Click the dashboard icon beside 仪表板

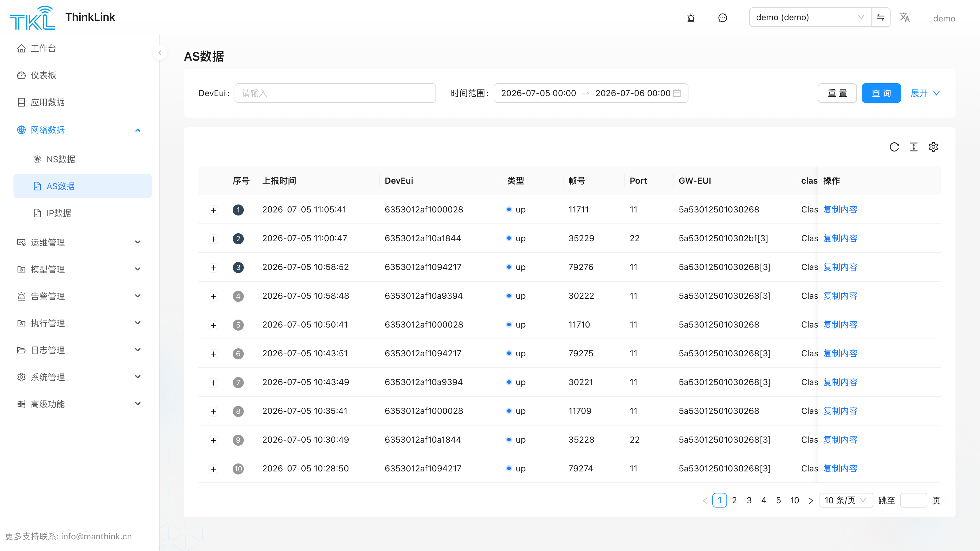click(x=21, y=75)
